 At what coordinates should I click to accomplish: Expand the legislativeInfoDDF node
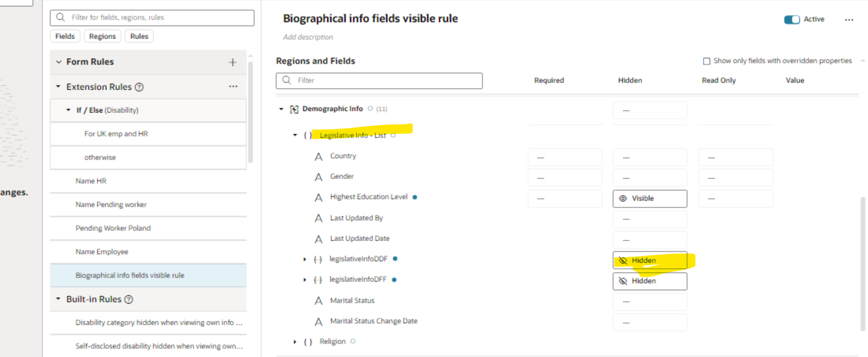point(304,259)
